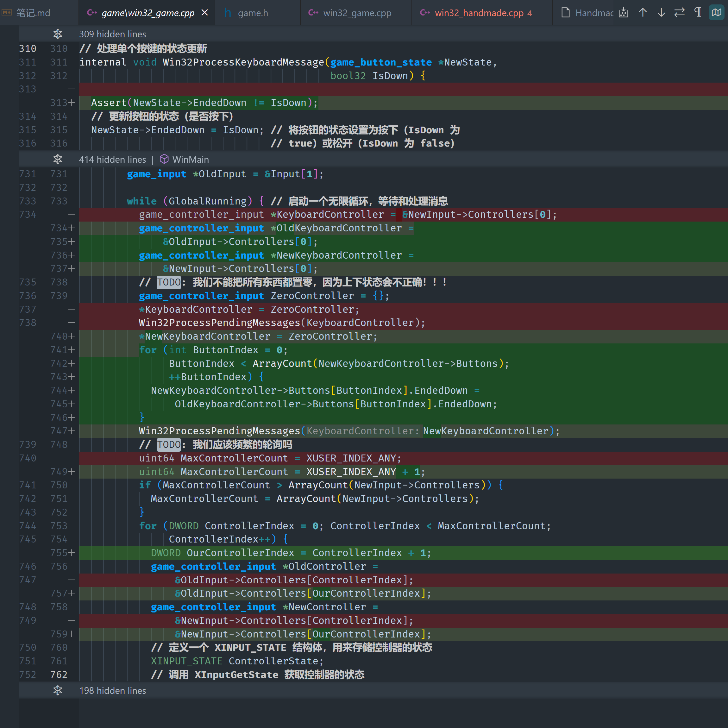This screenshot has height=728, width=728.
Task: Go to next change with down arrow
Action: [661, 13]
